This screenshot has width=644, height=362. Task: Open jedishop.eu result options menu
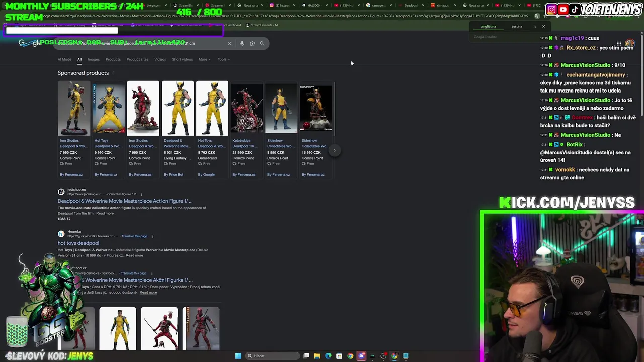click(141, 194)
